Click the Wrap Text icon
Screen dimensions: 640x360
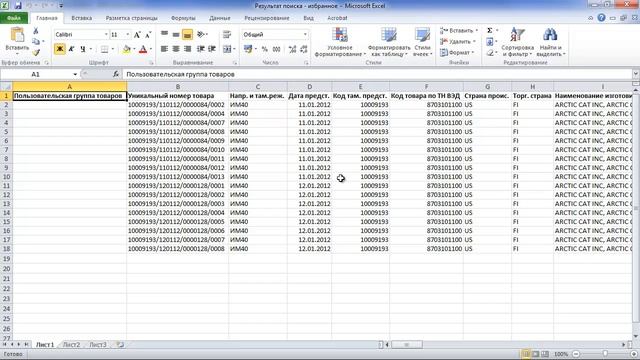227,35
